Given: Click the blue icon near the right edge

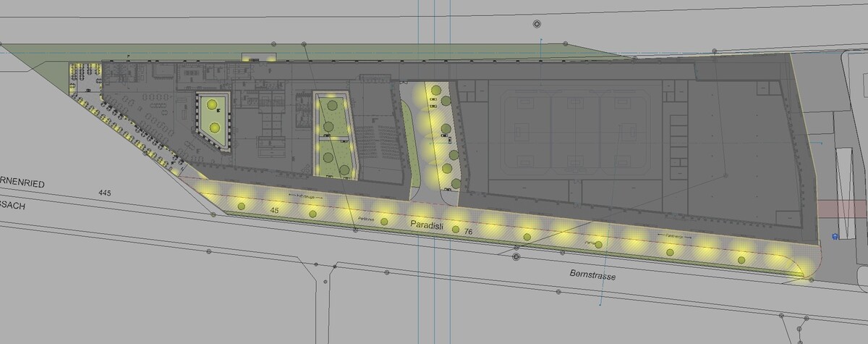Looking at the screenshot, I should pyautogui.click(x=835, y=237).
